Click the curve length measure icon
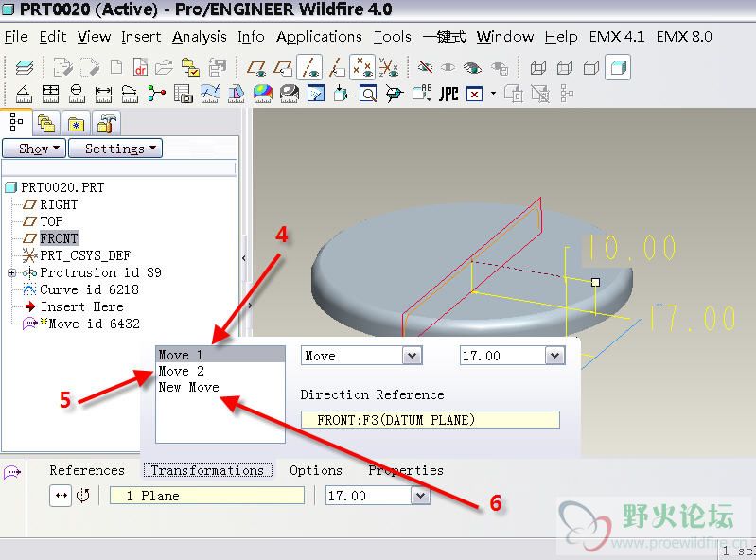756x560 pixels. tap(130, 94)
